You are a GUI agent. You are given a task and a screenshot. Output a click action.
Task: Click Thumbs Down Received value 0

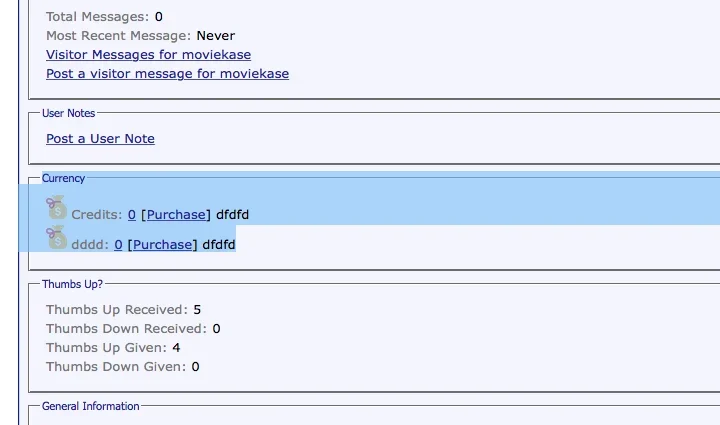(216, 329)
